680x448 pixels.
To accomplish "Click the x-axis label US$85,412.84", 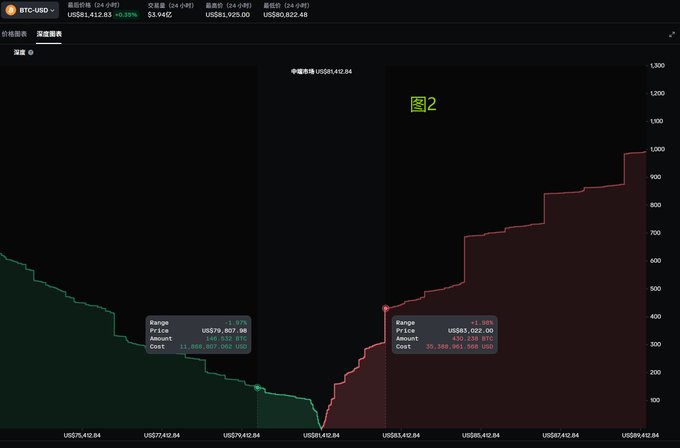I will (481, 435).
